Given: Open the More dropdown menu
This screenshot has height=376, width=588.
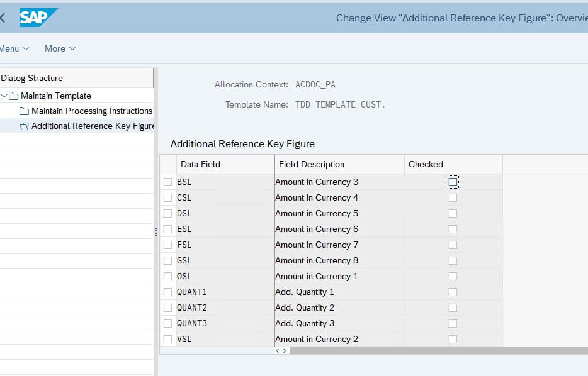Looking at the screenshot, I should [60, 48].
